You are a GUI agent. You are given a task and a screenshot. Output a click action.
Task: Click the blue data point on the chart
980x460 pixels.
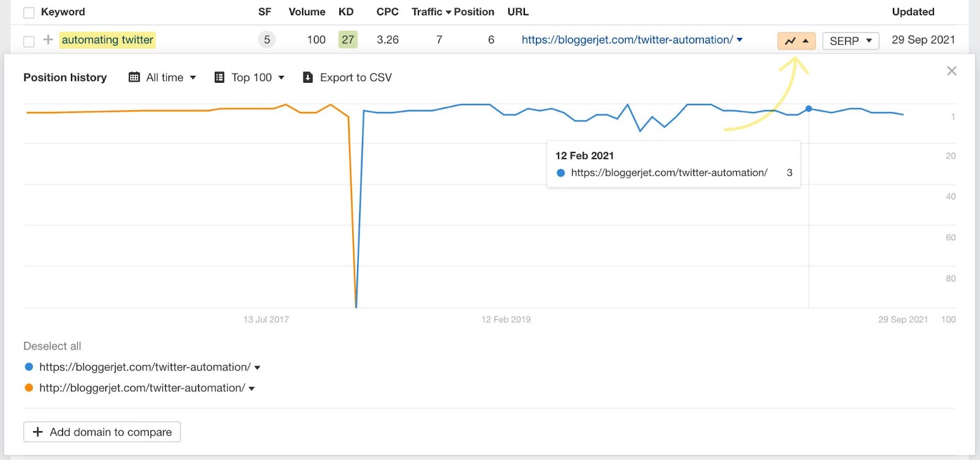[x=809, y=109]
